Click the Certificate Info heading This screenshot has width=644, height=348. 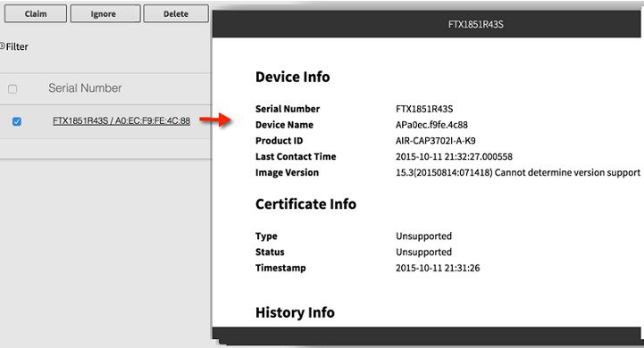(305, 204)
